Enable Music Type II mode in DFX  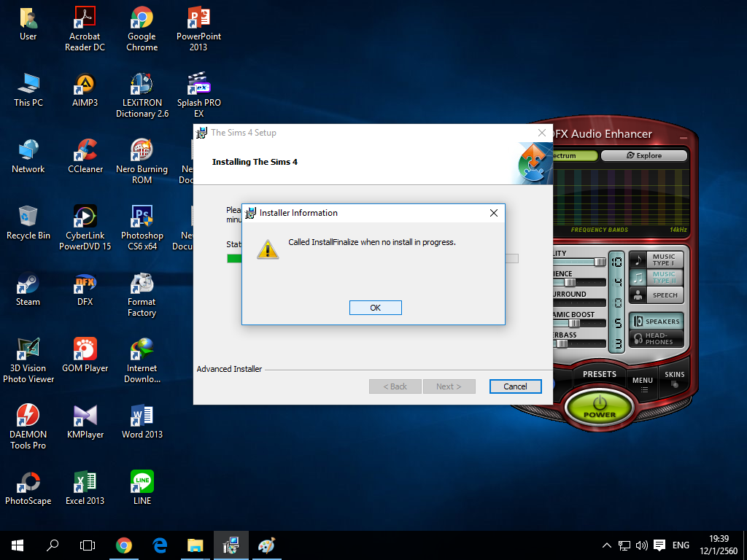pos(657,277)
